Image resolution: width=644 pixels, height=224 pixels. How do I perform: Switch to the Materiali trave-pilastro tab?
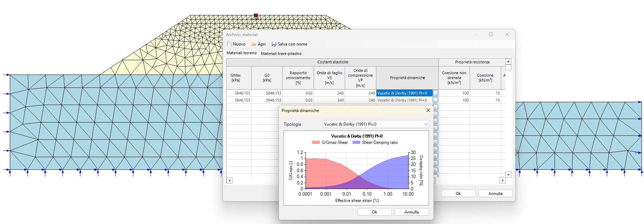tap(281, 54)
